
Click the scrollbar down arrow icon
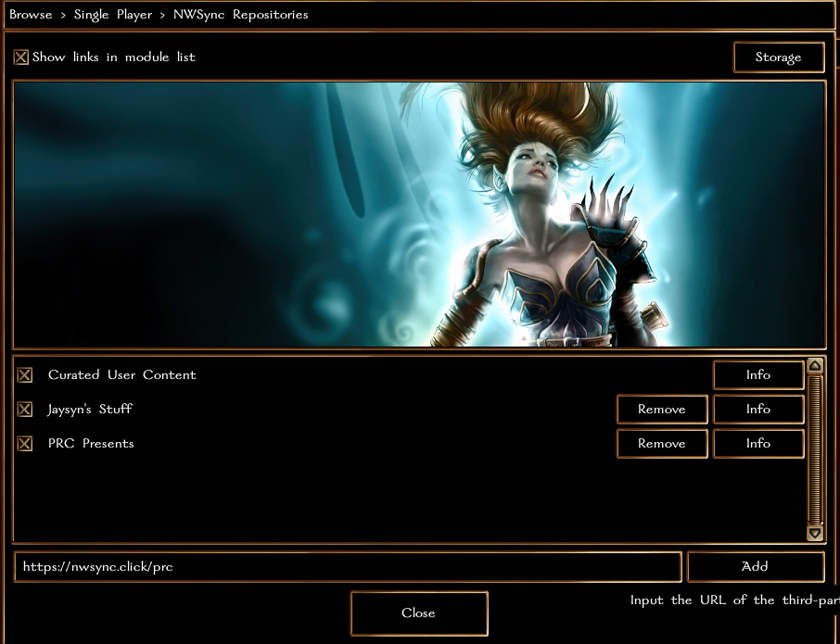[815, 533]
